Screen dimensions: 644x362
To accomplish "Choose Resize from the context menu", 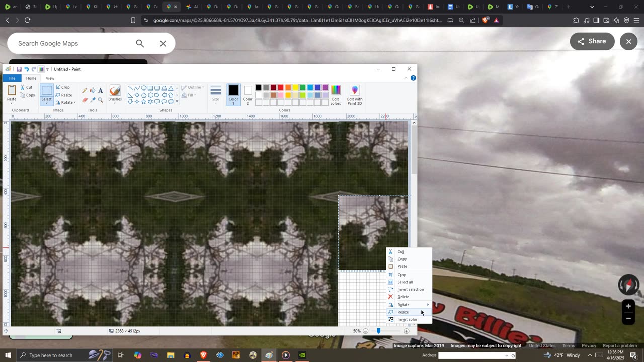I will pos(409,312).
